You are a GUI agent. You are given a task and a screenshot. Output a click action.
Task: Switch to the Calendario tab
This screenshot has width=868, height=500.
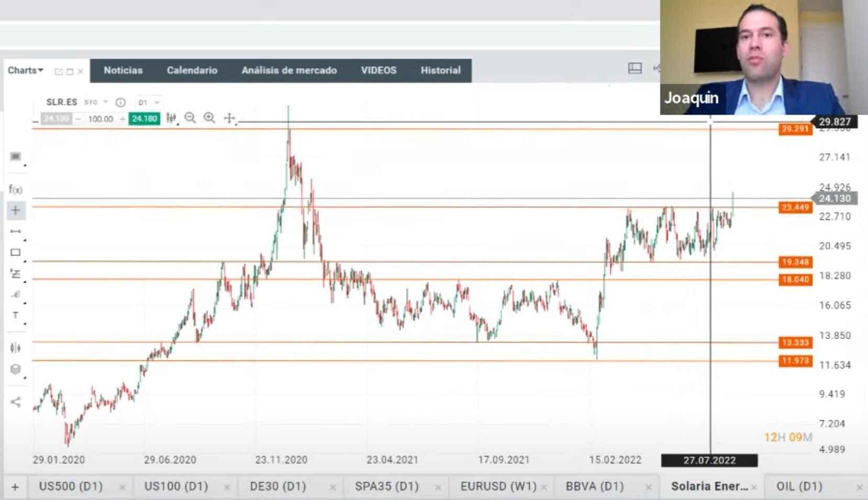(x=192, y=70)
